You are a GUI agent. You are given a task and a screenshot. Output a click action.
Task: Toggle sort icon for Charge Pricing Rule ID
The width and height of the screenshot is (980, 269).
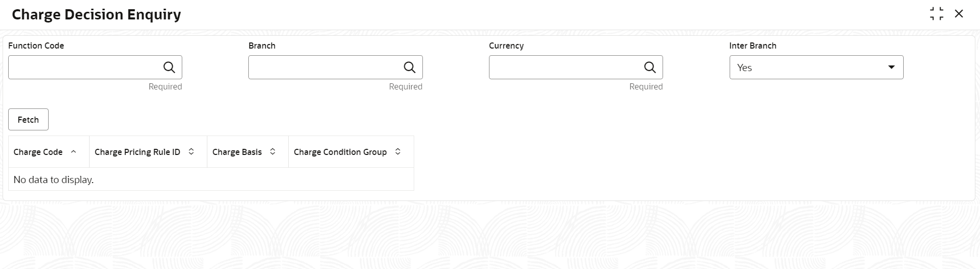pos(191,152)
